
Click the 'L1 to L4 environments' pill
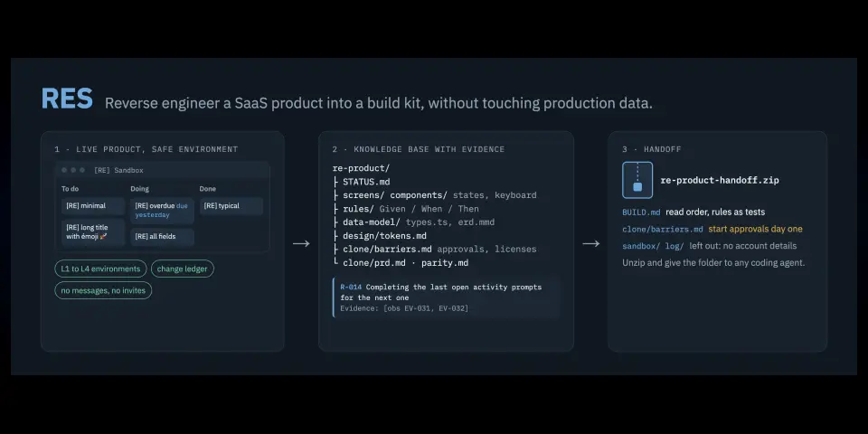[100, 269]
